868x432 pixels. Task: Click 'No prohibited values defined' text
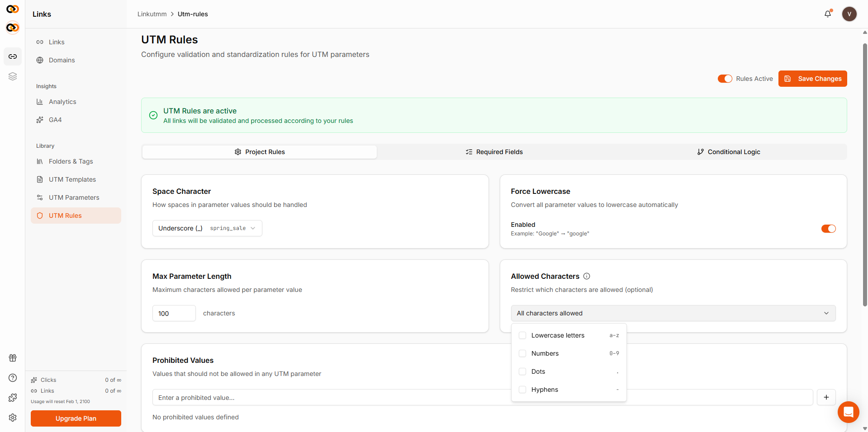pos(195,417)
